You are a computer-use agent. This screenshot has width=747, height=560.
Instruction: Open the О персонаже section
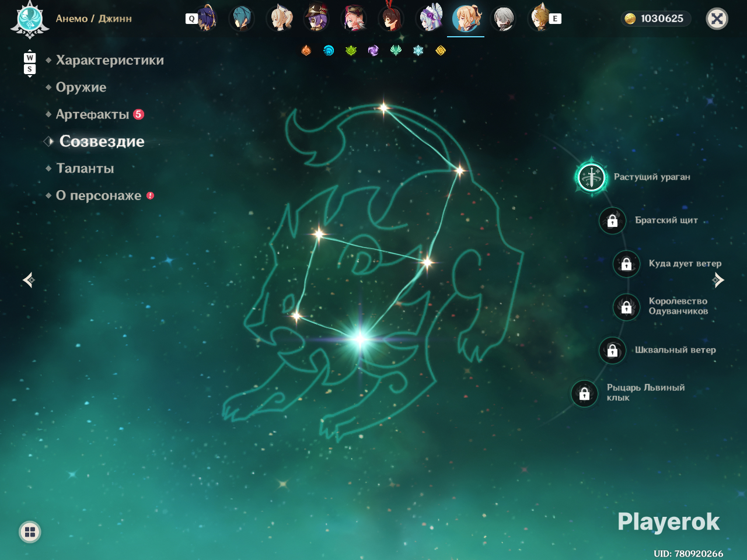click(99, 195)
